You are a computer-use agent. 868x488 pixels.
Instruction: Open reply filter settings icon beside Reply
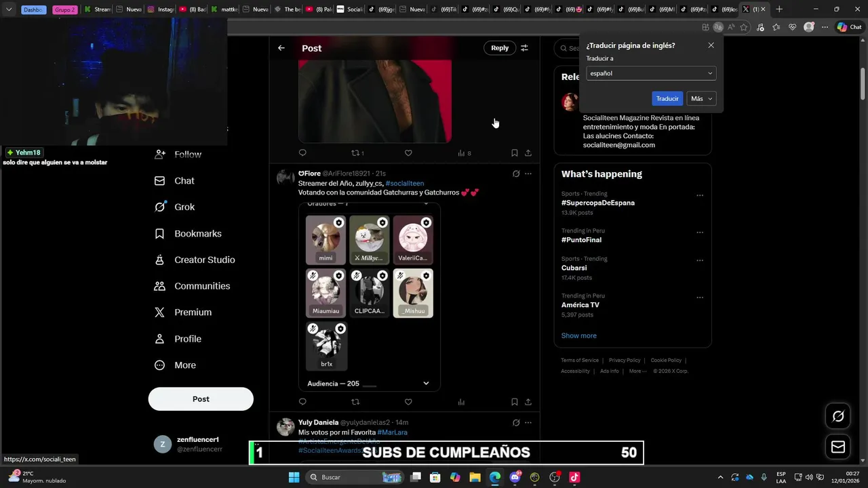point(524,48)
